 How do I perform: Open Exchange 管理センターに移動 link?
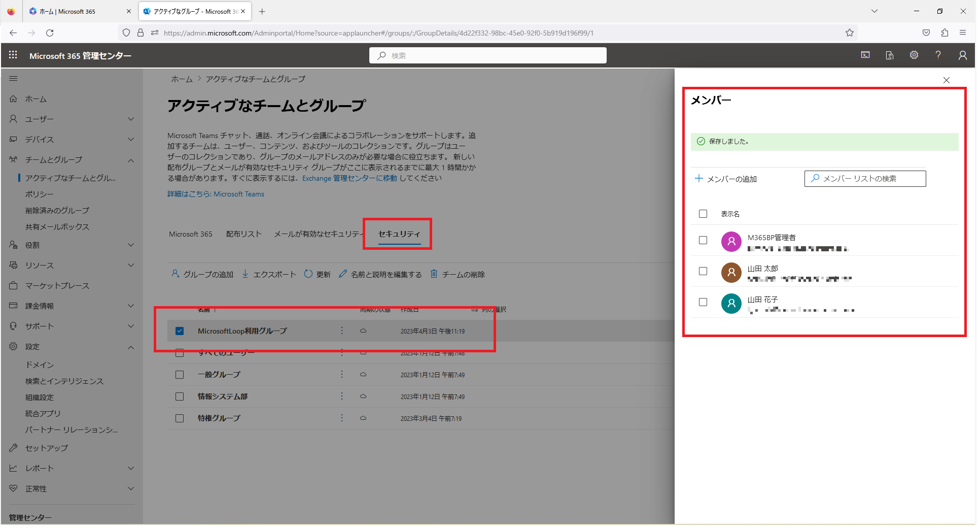tap(349, 178)
